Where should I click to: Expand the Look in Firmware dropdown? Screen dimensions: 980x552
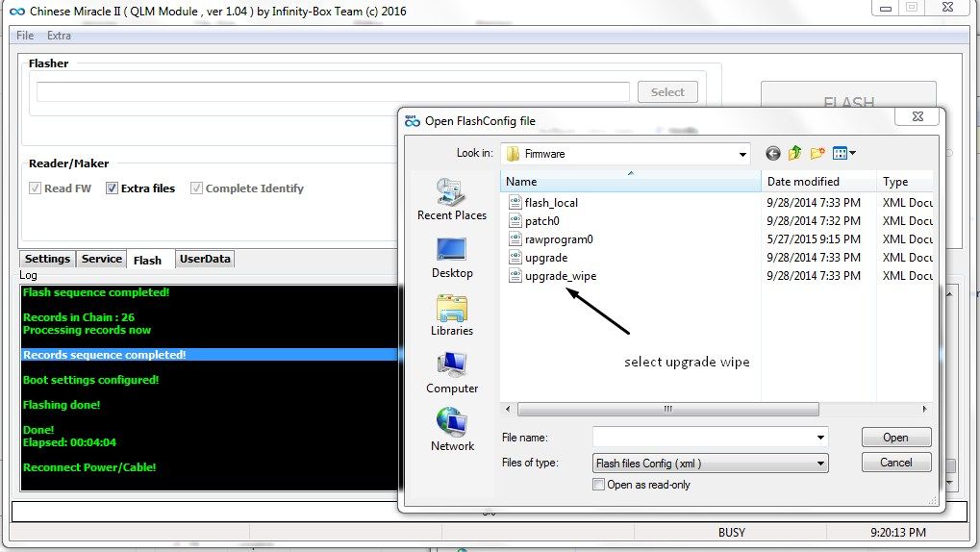[x=742, y=154]
